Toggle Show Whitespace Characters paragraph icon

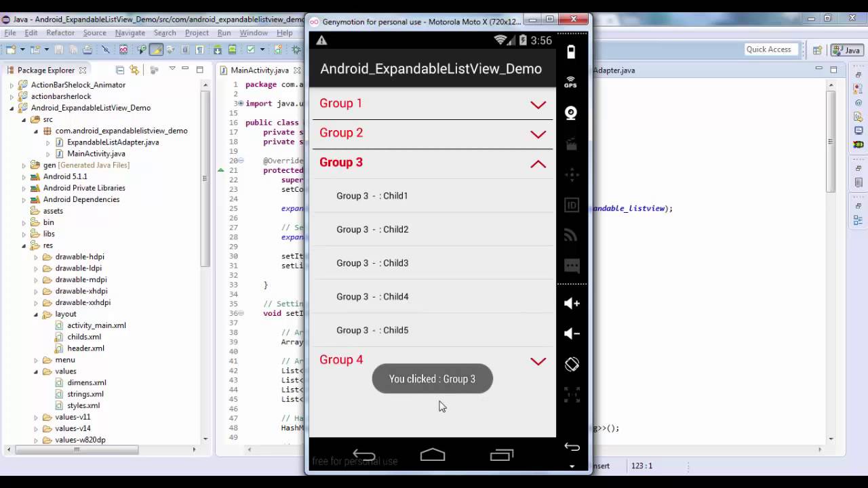(200, 49)
